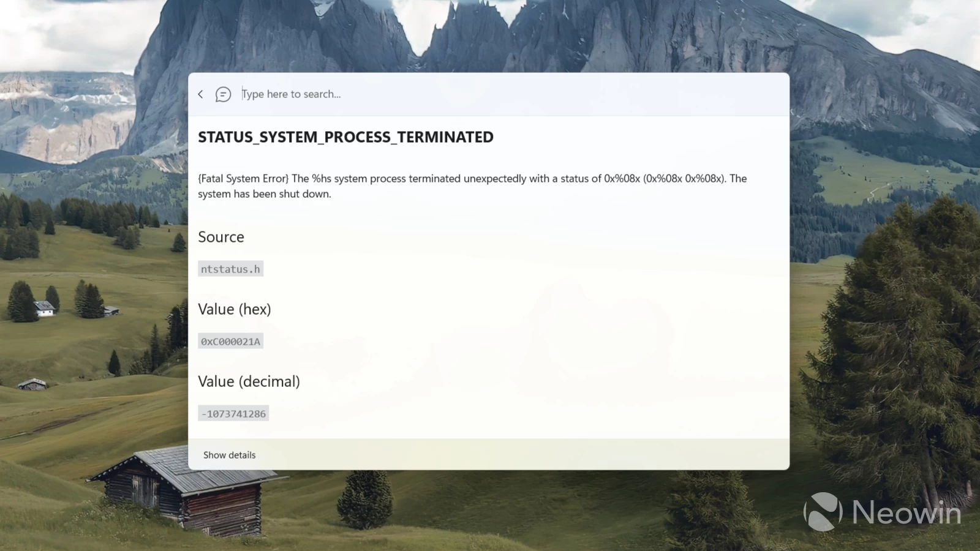The width and height of the screenshot is (980, 551).
Task: Click the Neowin globe logo icon
Action: click(823, 511)
